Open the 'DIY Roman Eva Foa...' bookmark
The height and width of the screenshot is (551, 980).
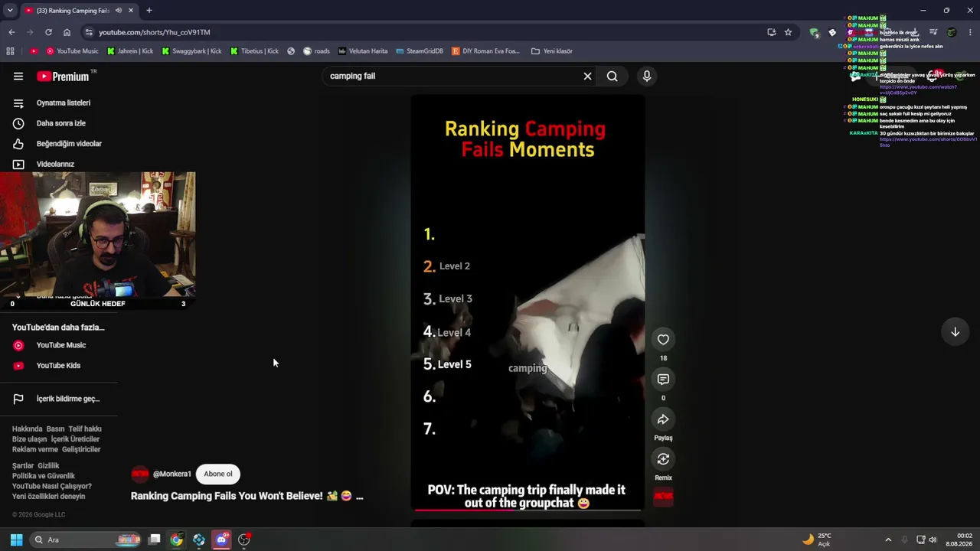point(485,51)
